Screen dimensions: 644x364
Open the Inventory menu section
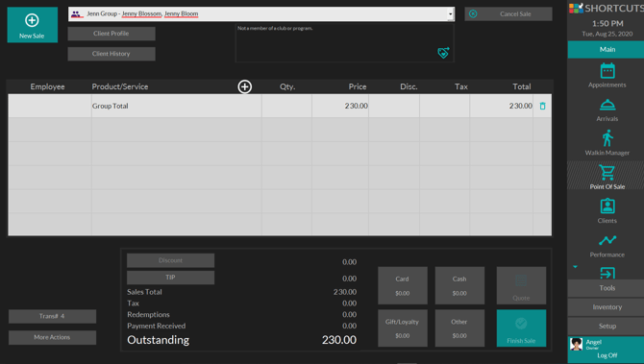[x=607, y=307]
